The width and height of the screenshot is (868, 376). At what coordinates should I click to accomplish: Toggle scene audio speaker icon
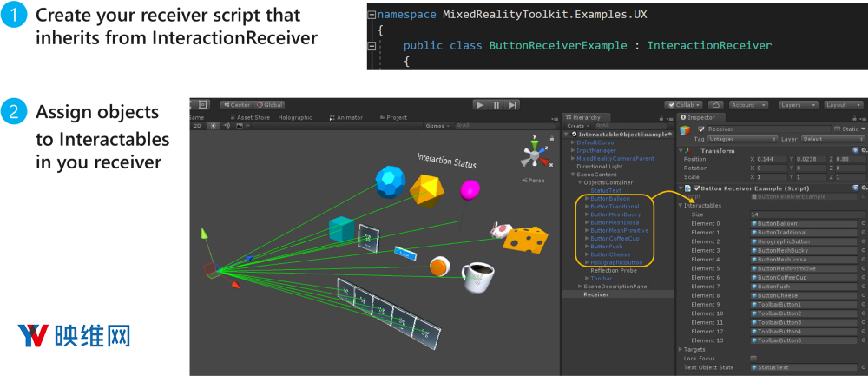click(x=226, y=125)
